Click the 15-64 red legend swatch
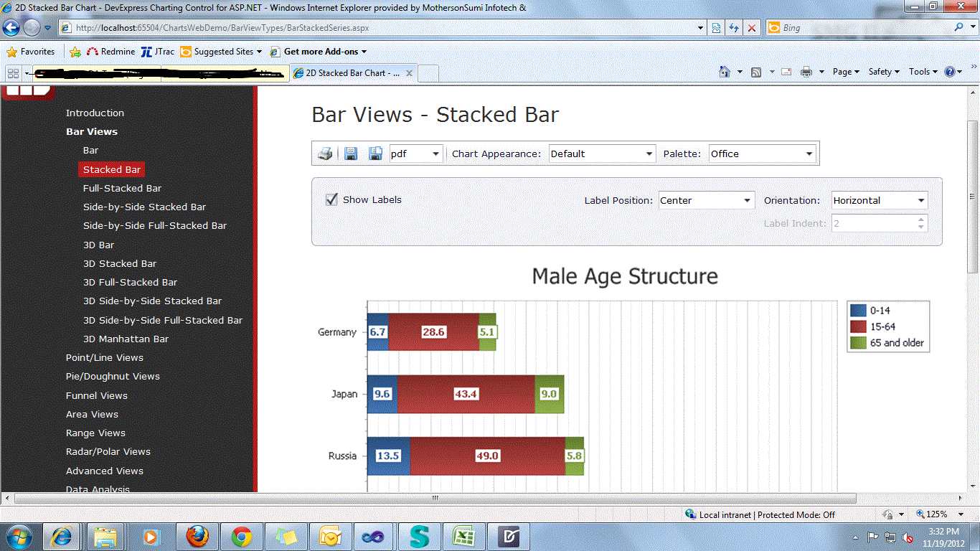This screenshot has width=980, height=551. [858, 326]
